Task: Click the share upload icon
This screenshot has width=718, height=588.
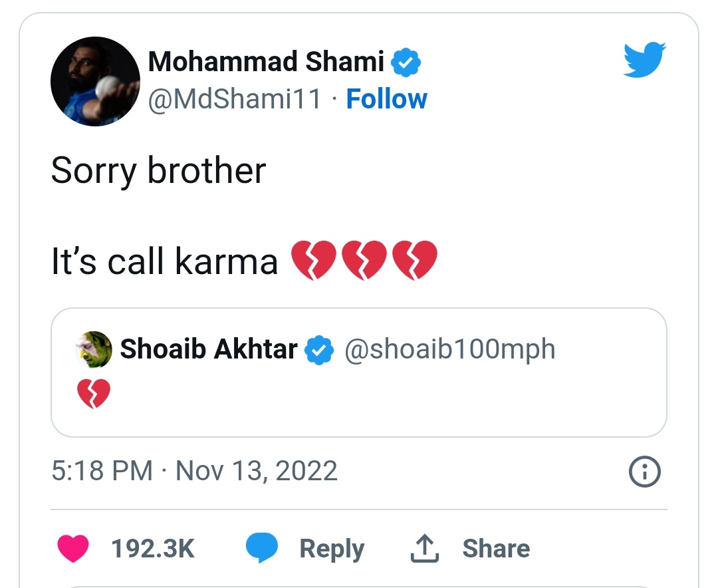Action: click(x=423, y=549)
